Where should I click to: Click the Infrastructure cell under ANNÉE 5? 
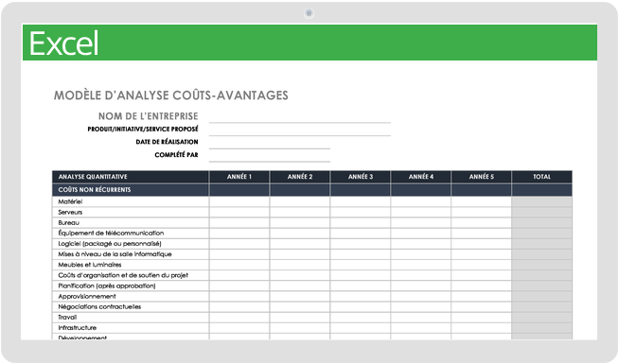coord(481,328)
